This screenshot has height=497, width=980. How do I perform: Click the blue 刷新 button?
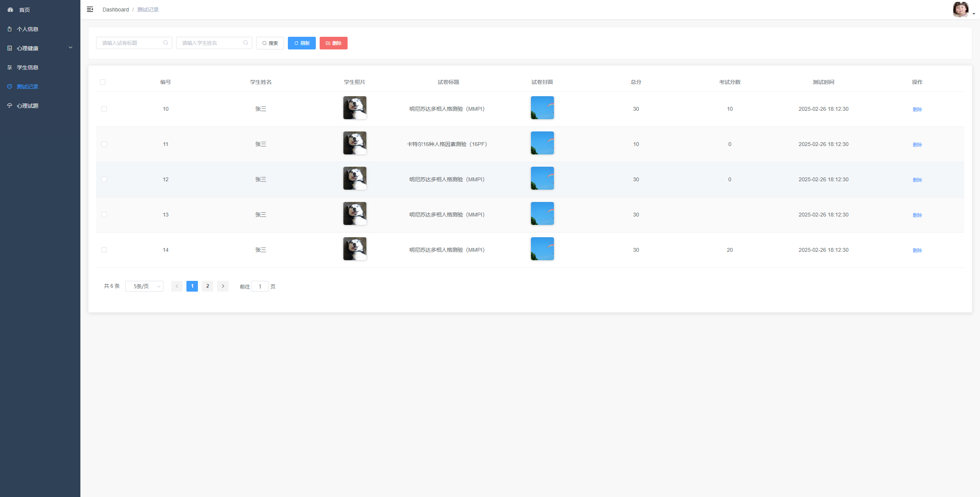(302, 43)
